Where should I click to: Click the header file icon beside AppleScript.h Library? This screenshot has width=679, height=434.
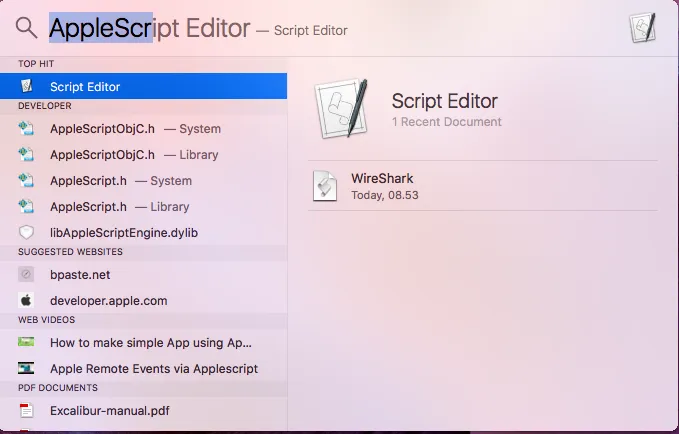point(26,206)
